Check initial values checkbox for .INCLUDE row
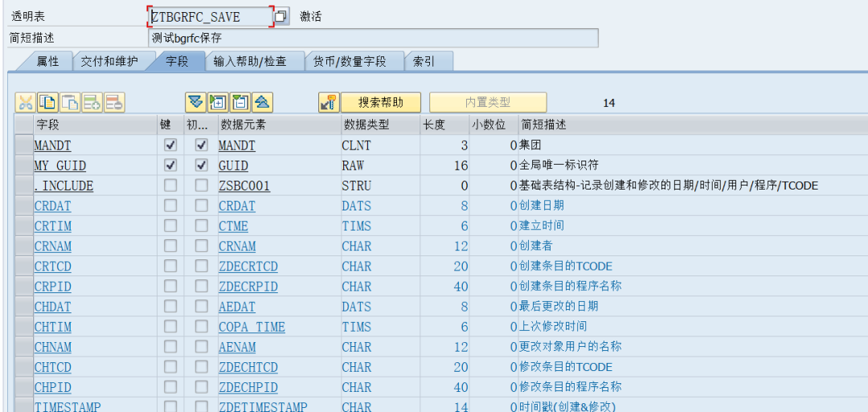 (202, 186)
